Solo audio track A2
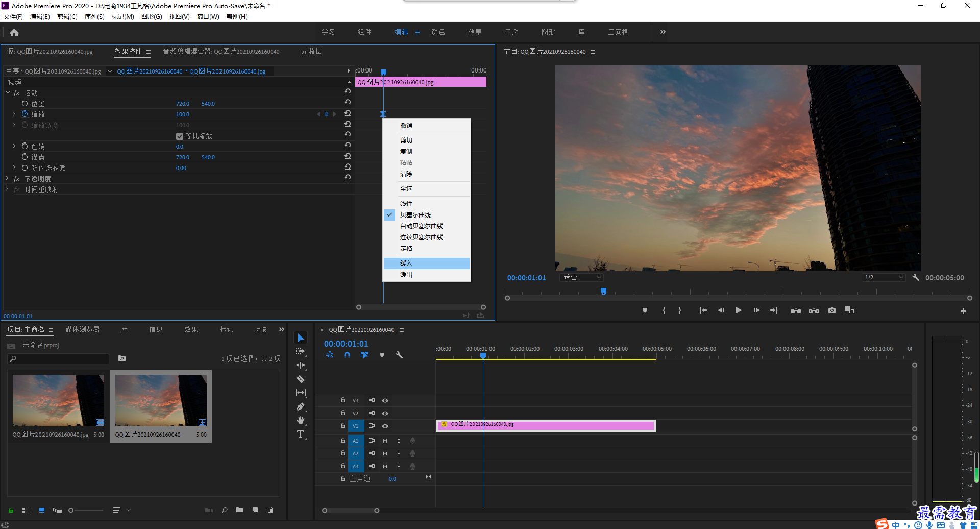The image size is (980, 529). coord(399,453)
